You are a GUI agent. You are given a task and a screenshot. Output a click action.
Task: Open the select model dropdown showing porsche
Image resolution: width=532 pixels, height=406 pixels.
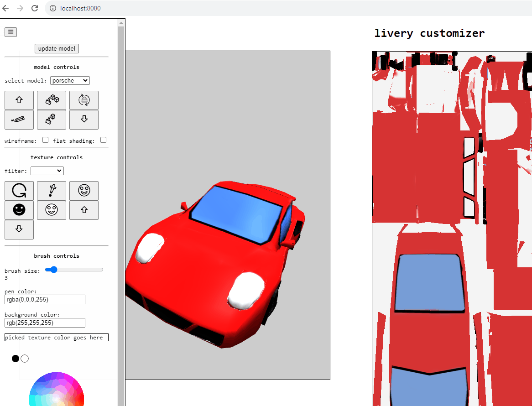(70, 80)
